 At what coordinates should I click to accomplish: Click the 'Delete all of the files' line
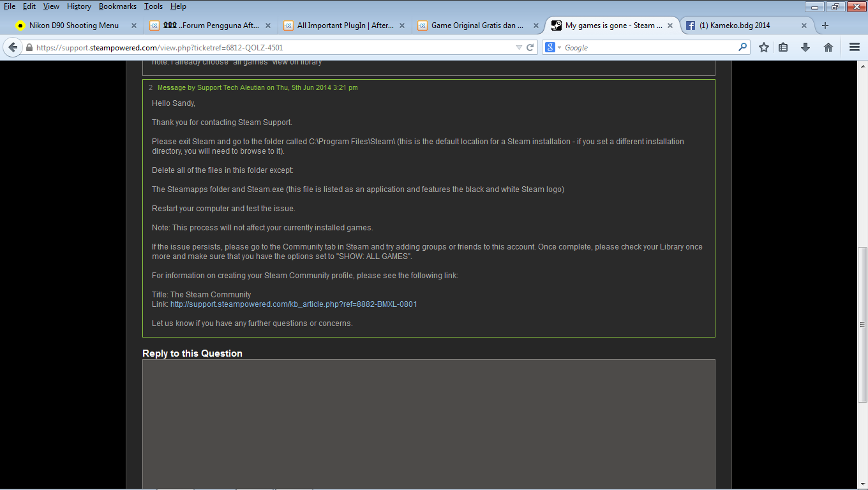223,170
